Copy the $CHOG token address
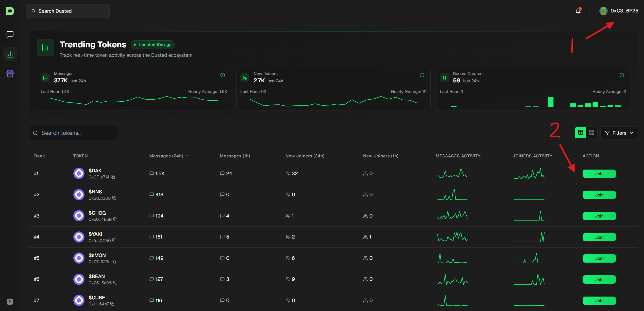The image size is (644, 311). point(115,219)
